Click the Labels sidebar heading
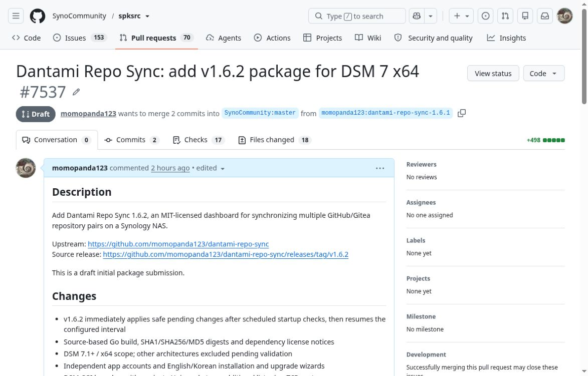The width and height of the screenshot is (588, 376). pos(416,240)
